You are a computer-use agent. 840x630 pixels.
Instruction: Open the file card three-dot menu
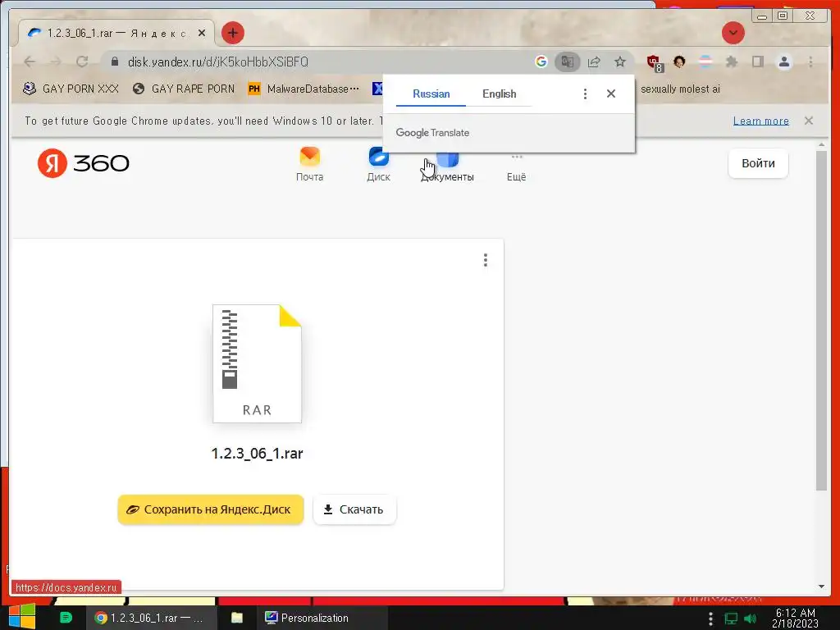point(486,260)
